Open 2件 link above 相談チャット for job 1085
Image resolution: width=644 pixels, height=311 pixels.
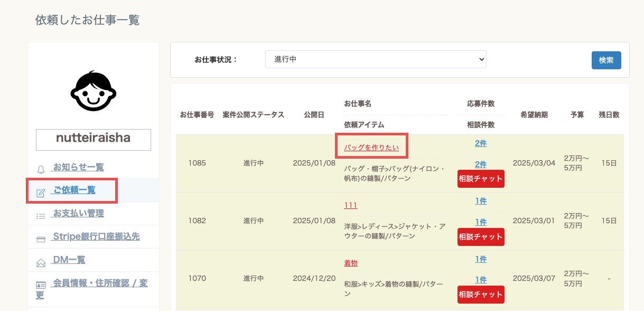(x=481, y=164)
